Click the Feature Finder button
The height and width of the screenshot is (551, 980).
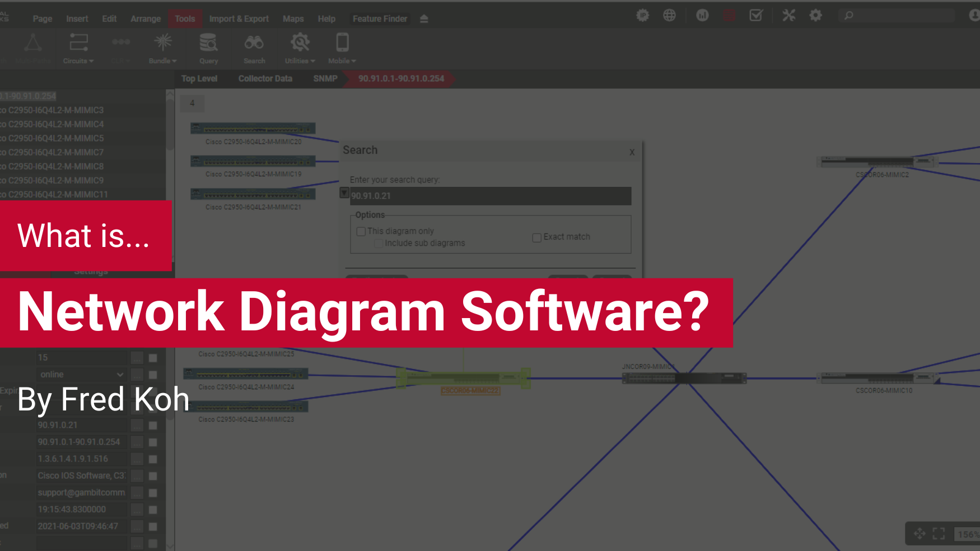(380, 18)
